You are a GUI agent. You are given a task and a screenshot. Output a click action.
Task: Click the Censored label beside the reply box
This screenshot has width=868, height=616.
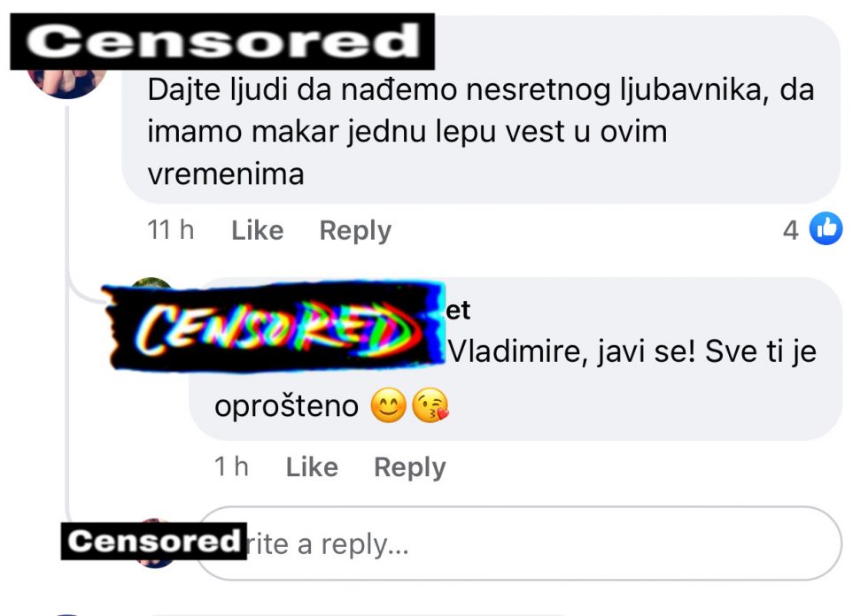(153, 542)
